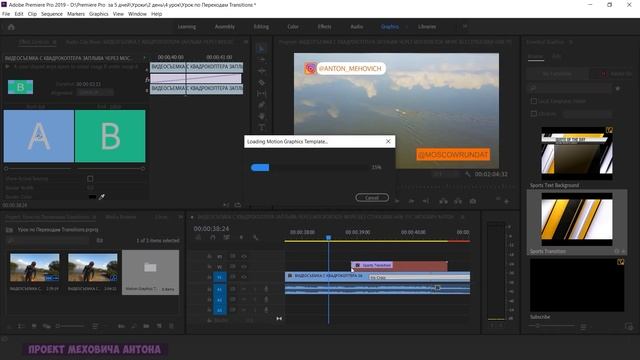Open Effect Controls panel overflow menu
Screen dimensions: 640x360
(246, 42)
